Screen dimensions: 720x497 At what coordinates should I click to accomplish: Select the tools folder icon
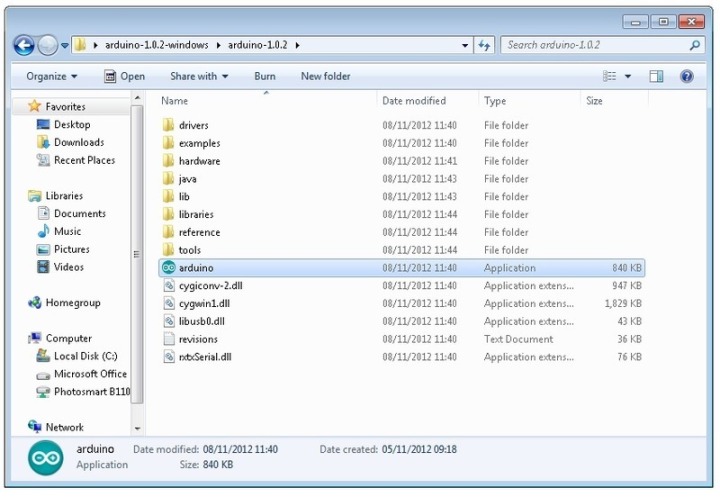tap(169, 250)
